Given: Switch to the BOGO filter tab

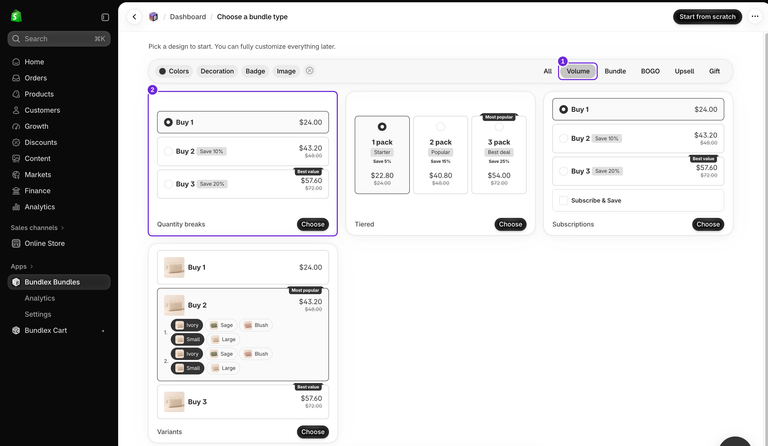Looking at the screenshot, I should [x=650, y=71].
